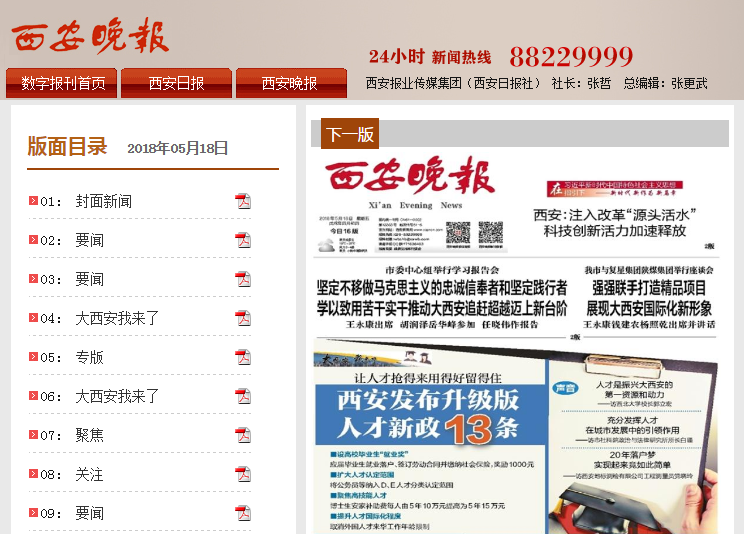The height and width of the screenshot is (534, 744).
Task: Open PDF icon for page 09 要闻
Action: 243,513
